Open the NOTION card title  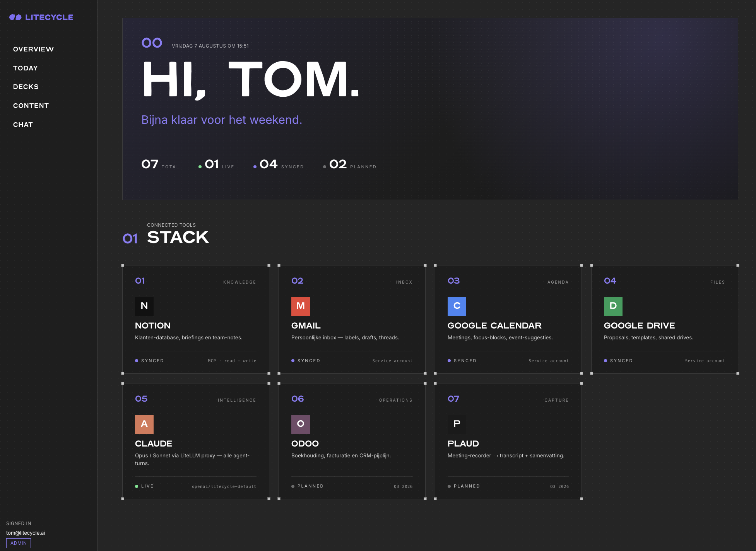pyautogui.click(x=153, y=326)
